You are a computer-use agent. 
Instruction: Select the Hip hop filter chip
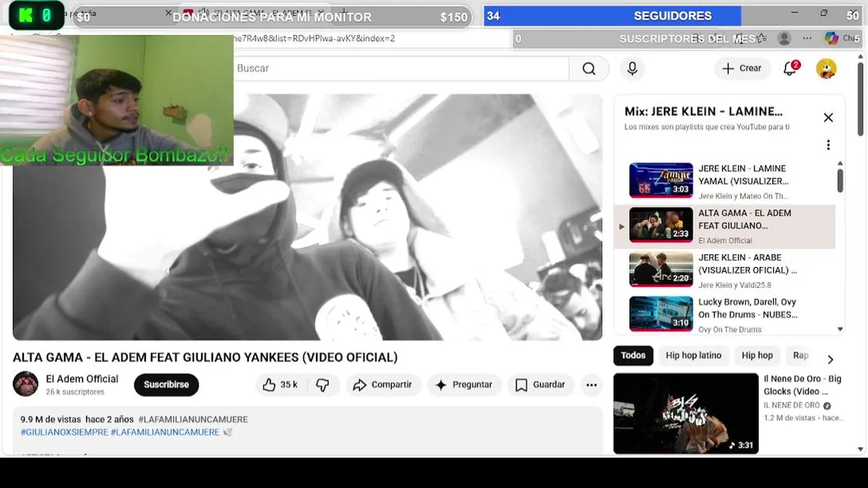(757, 356)
